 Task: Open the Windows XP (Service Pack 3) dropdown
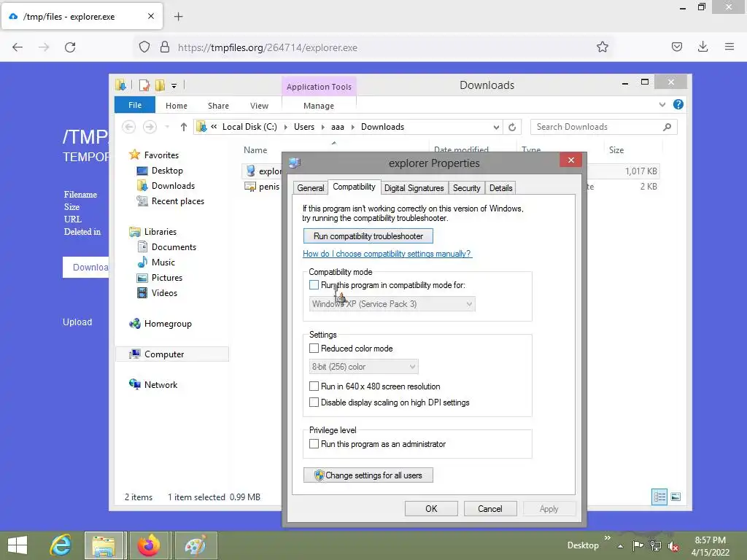[392, 304]
